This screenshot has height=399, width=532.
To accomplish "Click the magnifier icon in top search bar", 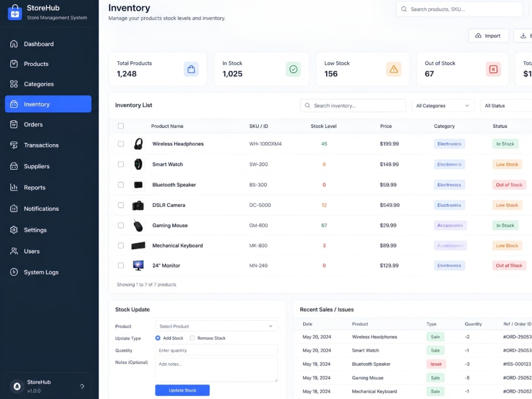I will tap(404, 9).
